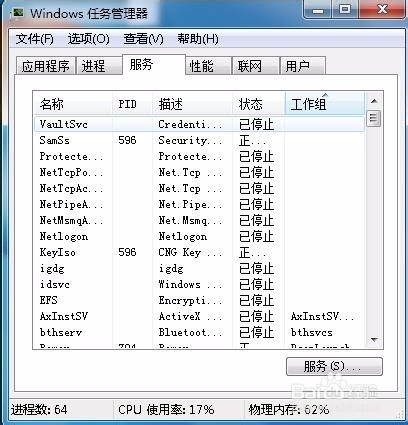Select the EFS service row
408x425 pixels.
coord(199,300)
